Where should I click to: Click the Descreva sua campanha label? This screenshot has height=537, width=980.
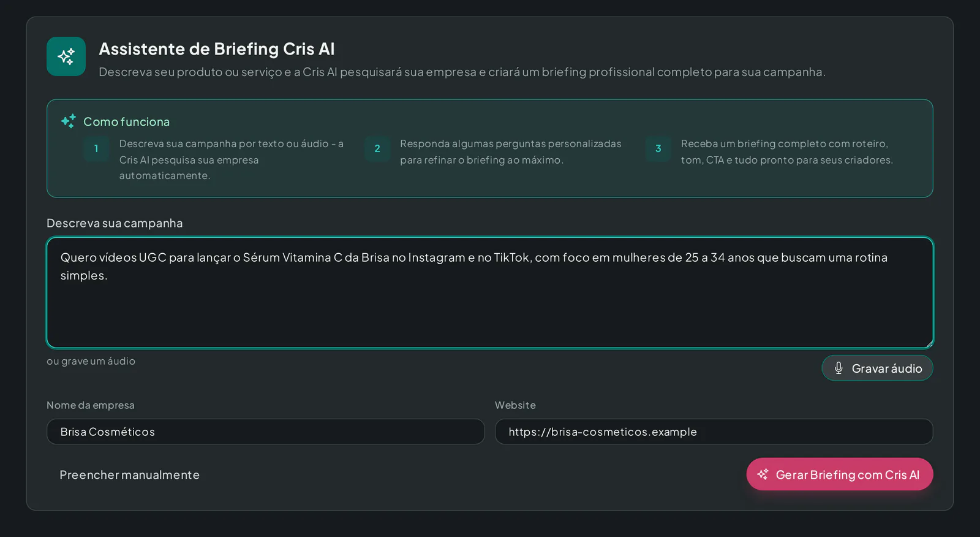115,223
